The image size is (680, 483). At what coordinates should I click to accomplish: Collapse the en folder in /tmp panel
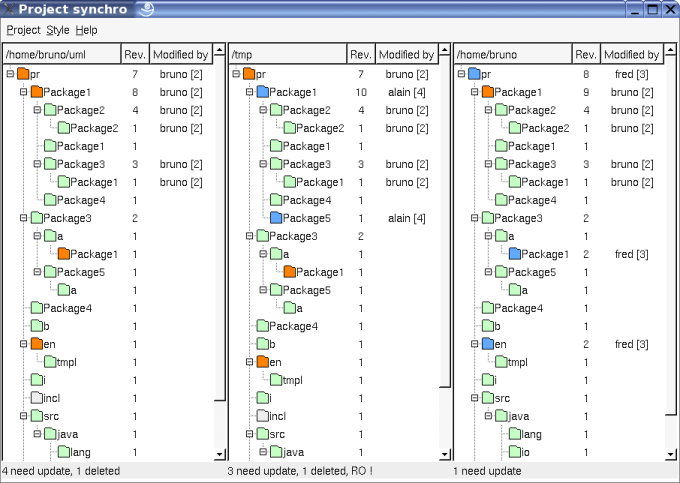pyautogui.click(x=249, y=362)
